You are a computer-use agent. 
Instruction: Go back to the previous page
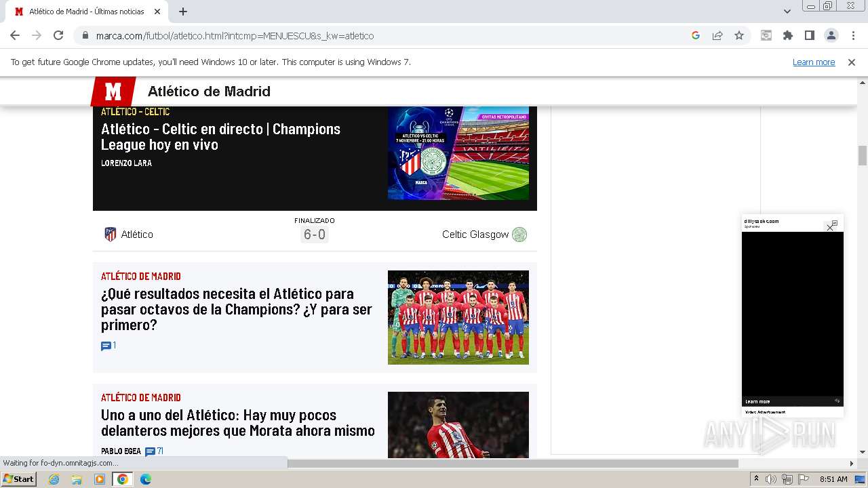[x=15, y=35]
